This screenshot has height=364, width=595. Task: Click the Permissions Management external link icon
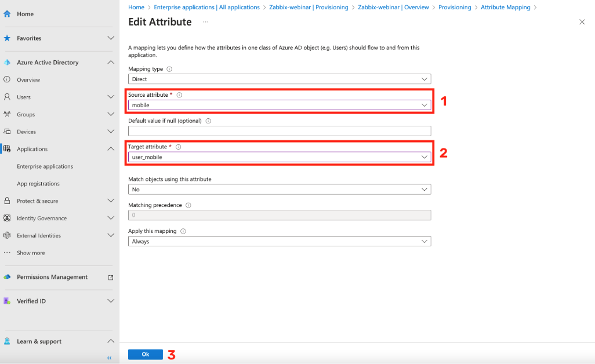tap(111, 278)
